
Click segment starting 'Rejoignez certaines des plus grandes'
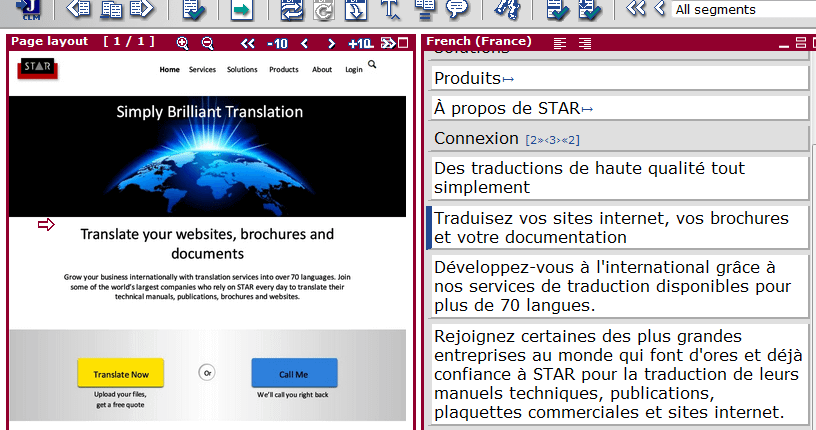619,374
